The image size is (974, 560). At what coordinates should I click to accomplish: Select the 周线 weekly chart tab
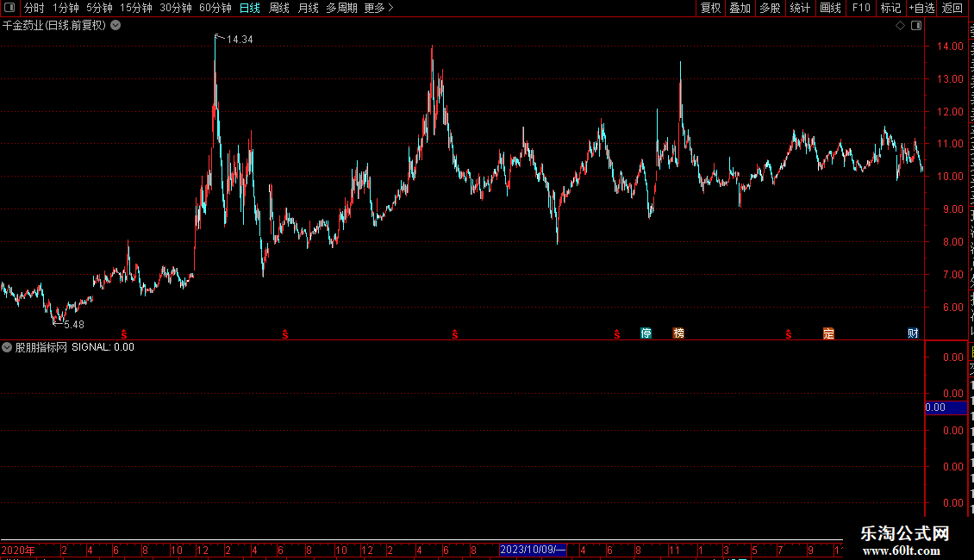click(x=279, y=8)
